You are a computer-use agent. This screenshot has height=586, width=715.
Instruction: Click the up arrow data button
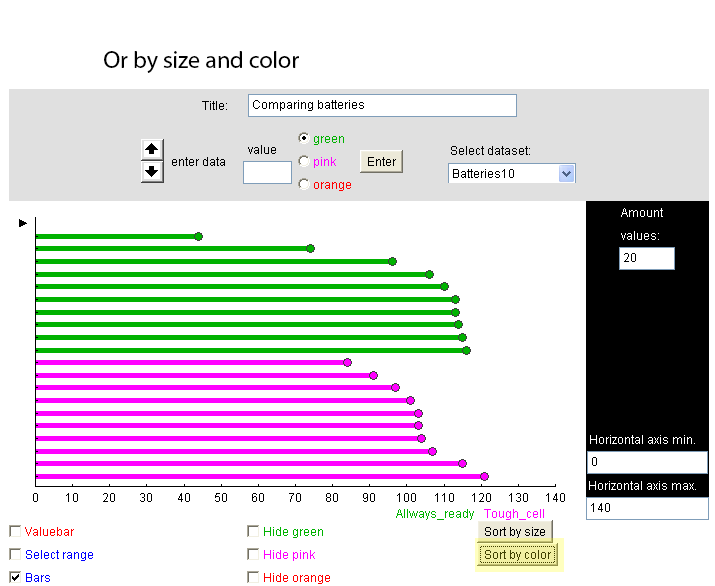[x=152, y=149]
